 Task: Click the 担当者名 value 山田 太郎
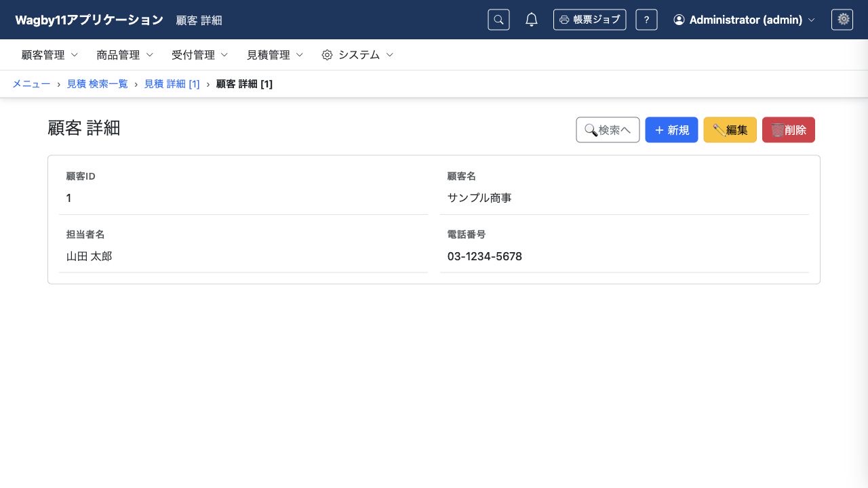[x=89, y=256]
